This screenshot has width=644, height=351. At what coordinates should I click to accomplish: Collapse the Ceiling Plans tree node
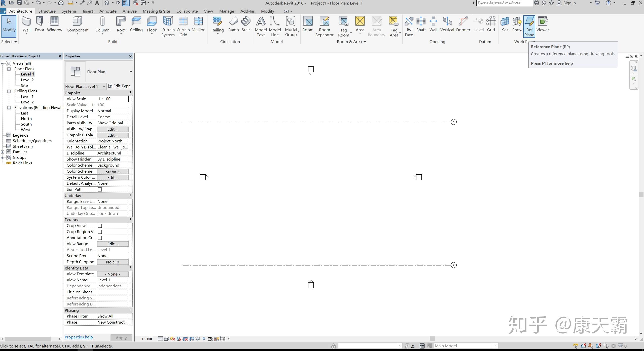tap(9, 91)
